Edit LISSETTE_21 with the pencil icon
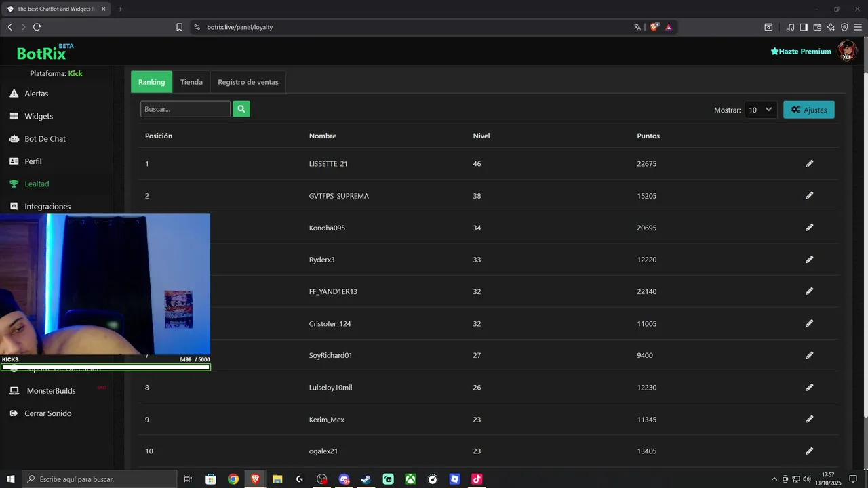Image resolution: width=868 pixels, height=488 pixels. point(809,163)
